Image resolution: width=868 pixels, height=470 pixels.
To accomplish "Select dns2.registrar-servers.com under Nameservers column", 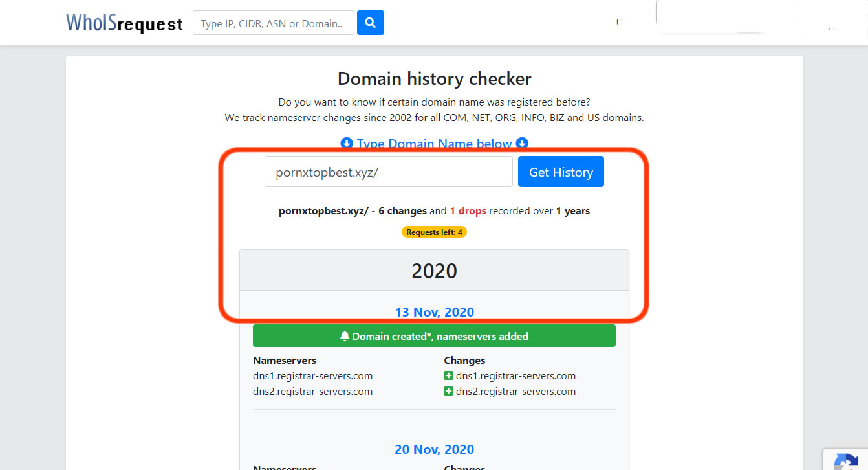I will pyautogui.click(x=313, y=391).
